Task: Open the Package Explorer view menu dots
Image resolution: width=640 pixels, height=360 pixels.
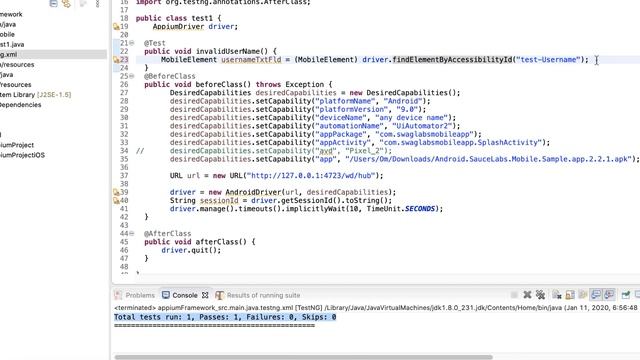Action: pos(98,4)
